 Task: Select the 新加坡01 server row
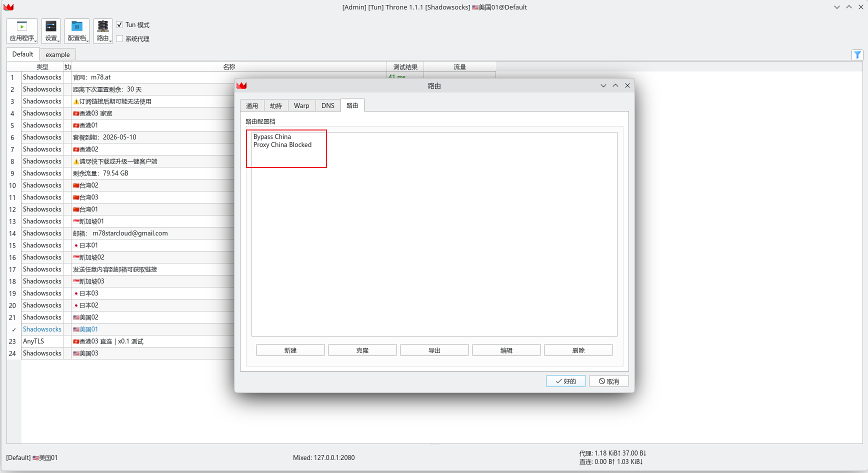click(127, 221)
